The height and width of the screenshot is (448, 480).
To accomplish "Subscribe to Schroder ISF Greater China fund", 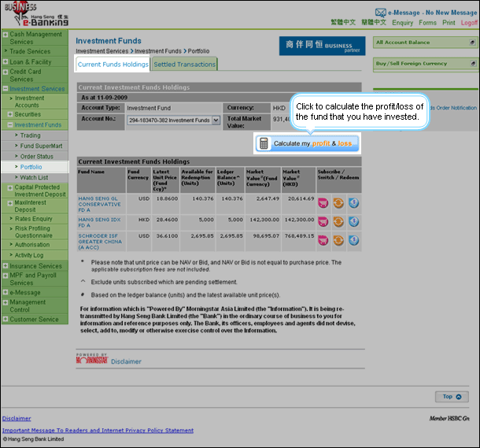I will (x=323, y=241).
